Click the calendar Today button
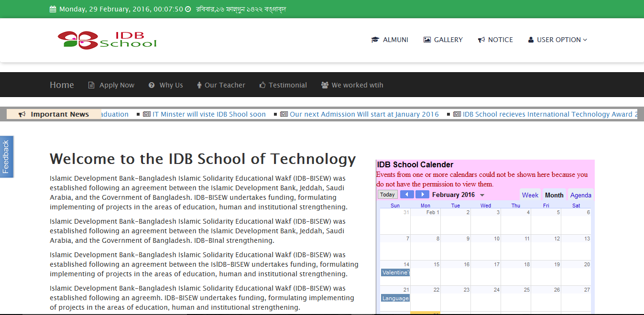This screenshot has height=315, width=644. (387, 195)
